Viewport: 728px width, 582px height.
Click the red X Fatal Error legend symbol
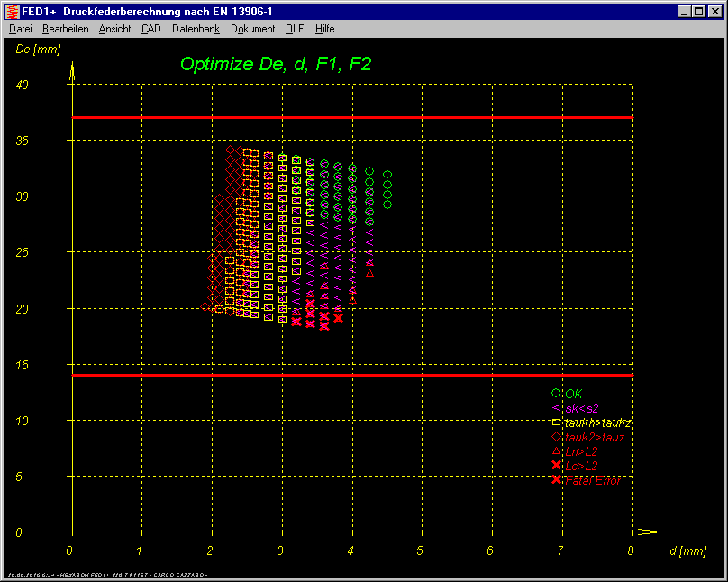tap(556, 480)
